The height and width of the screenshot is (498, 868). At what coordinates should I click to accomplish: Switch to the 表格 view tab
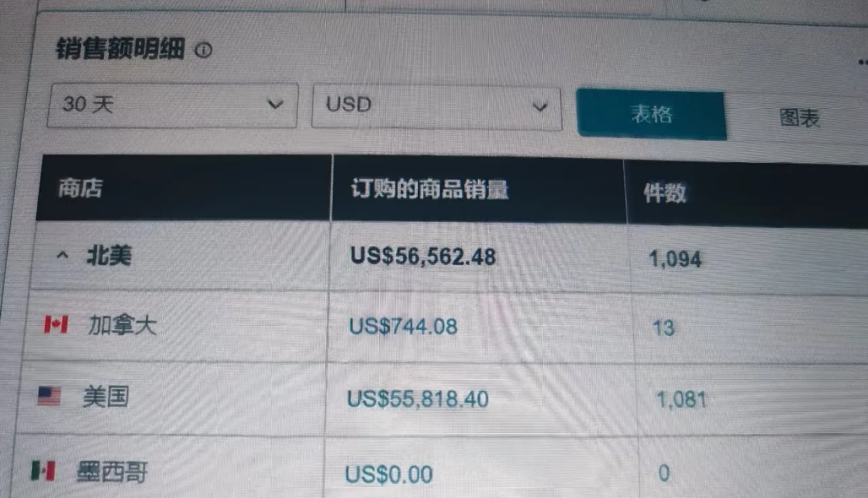[x=651, y=114]
